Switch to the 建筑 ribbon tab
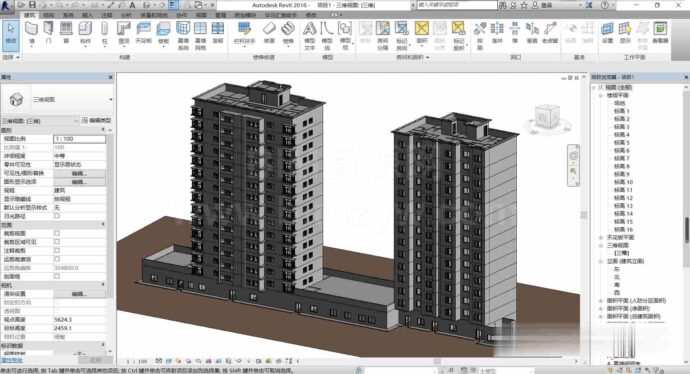 [29, 15]
